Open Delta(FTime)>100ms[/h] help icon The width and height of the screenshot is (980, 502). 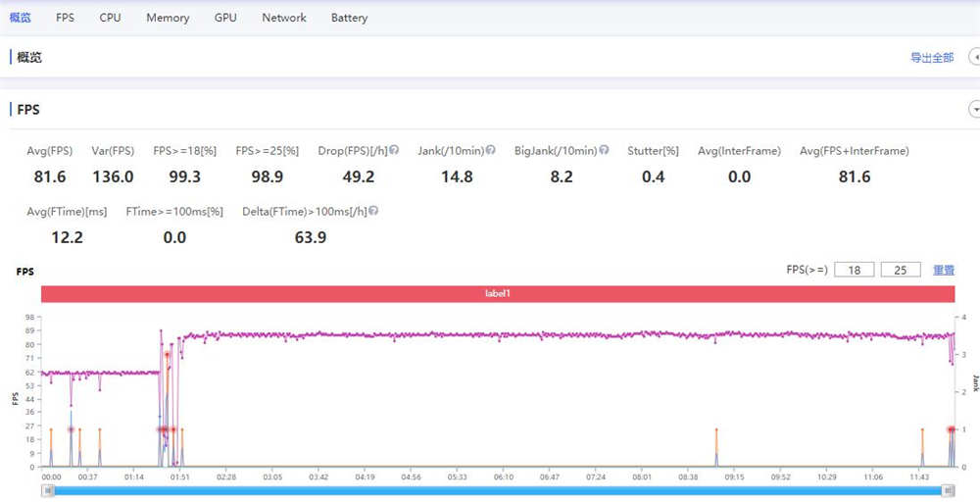[373, 212]
